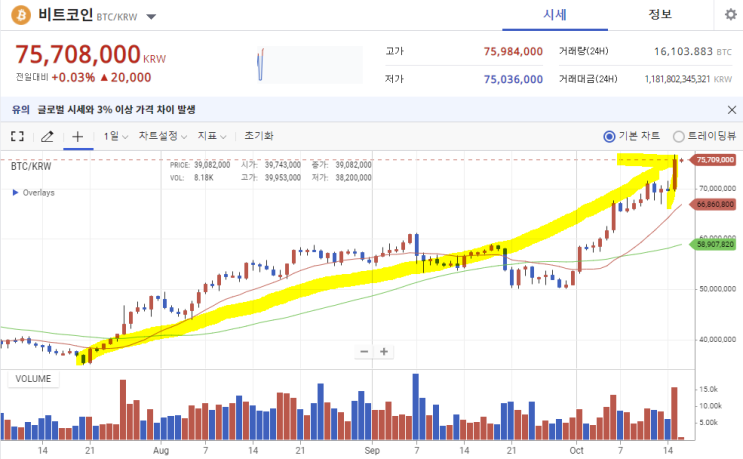The height and width of the screenshot is (459, 743).
Task: Click the 66,860,800 moving average label
Action: [x=715, y=204]
